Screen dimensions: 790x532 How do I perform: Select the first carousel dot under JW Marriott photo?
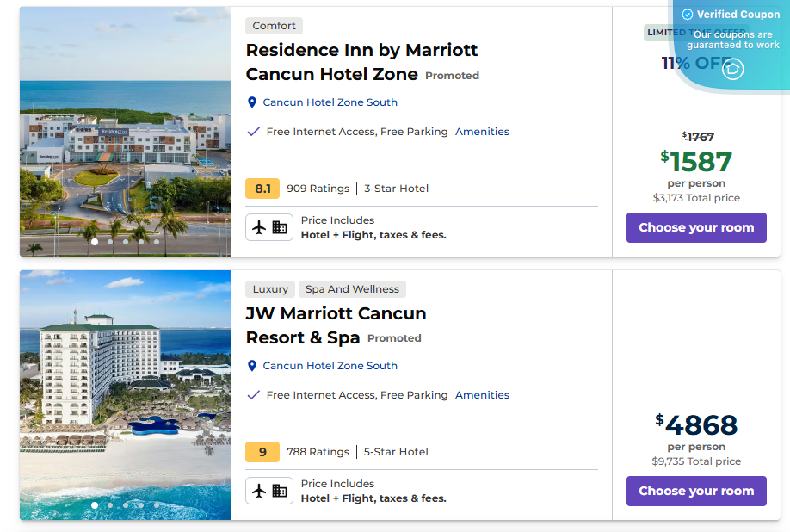(94, 505)
